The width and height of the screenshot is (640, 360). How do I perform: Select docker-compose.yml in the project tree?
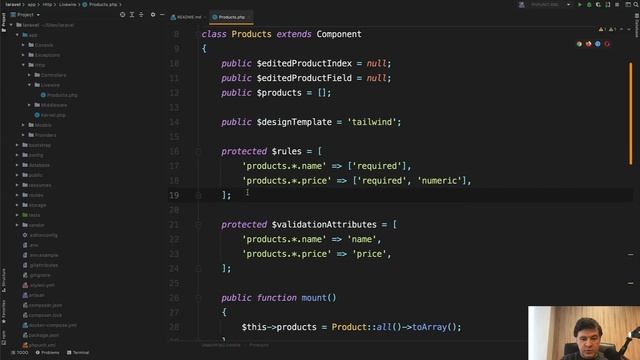tap(49, 325)
